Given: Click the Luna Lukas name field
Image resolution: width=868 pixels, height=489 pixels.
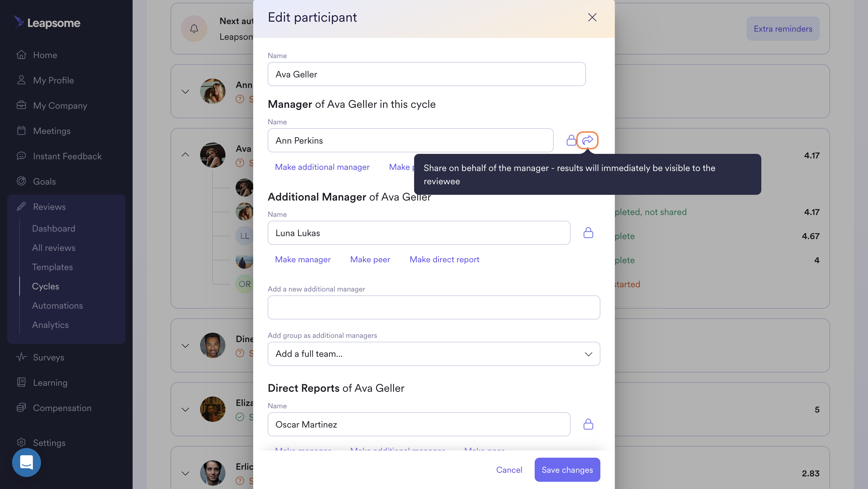Looking at the screenshot, I should (419, 232).
